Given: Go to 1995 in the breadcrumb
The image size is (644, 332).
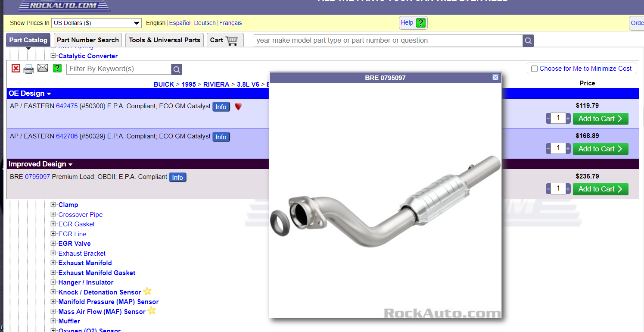Looking at the screenshot, I should [x=189, y=85].
